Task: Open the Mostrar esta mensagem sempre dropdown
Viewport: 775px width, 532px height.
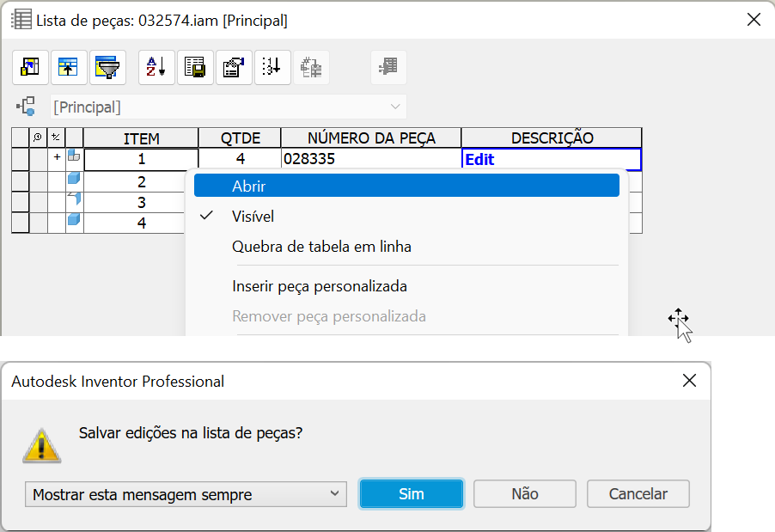Action: pos(186,494)
